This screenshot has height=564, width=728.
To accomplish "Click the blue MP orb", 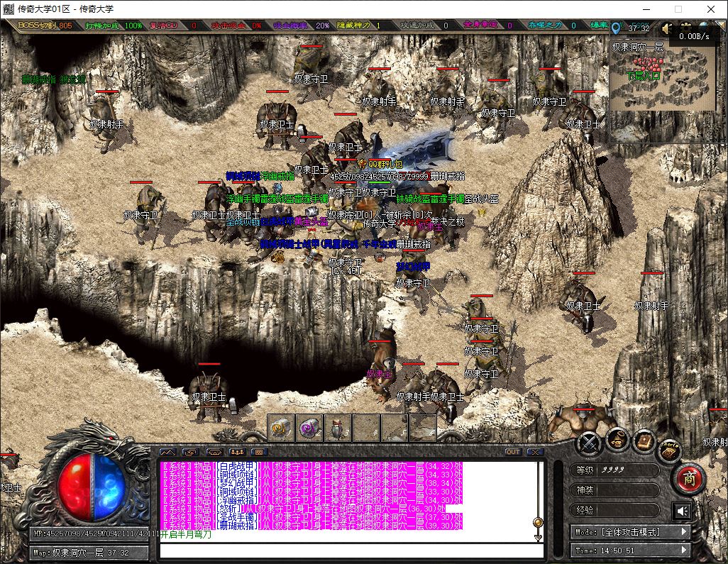I will click(x=109, y=486).
